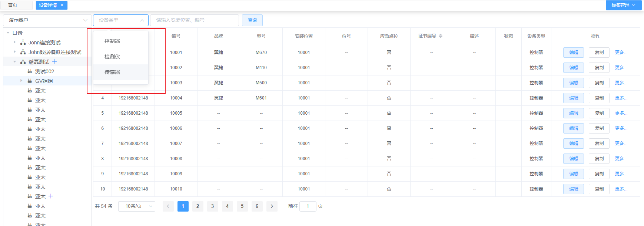Image resolution: width=644 pixels, height=226 pixels.
Task: Click the network icon of John连接测试
Action: pos(23,43)
